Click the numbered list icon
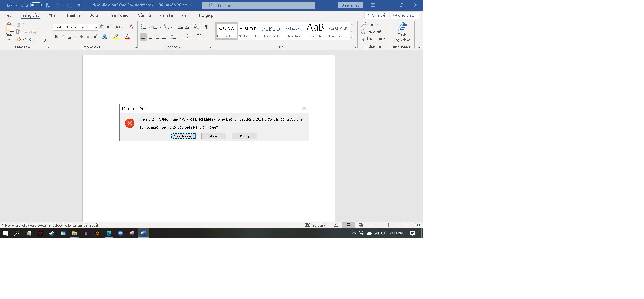This screenshot has width=644, height=299. tap(155, 27)
